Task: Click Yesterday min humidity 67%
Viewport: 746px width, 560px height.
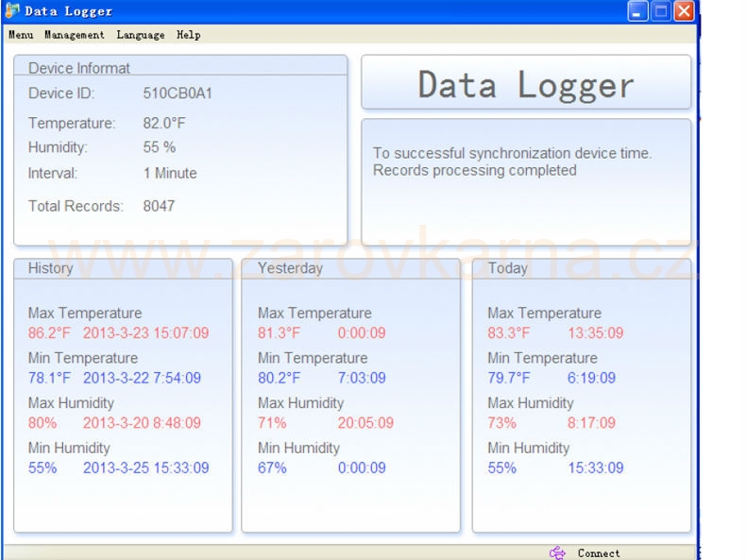Action: (272, 468)
